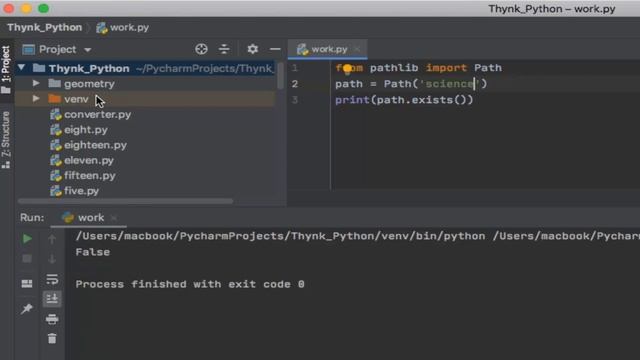This screenshot has width=640, height=360.
Task: Select the venv folder in tree
Action: tap(76, 99)
